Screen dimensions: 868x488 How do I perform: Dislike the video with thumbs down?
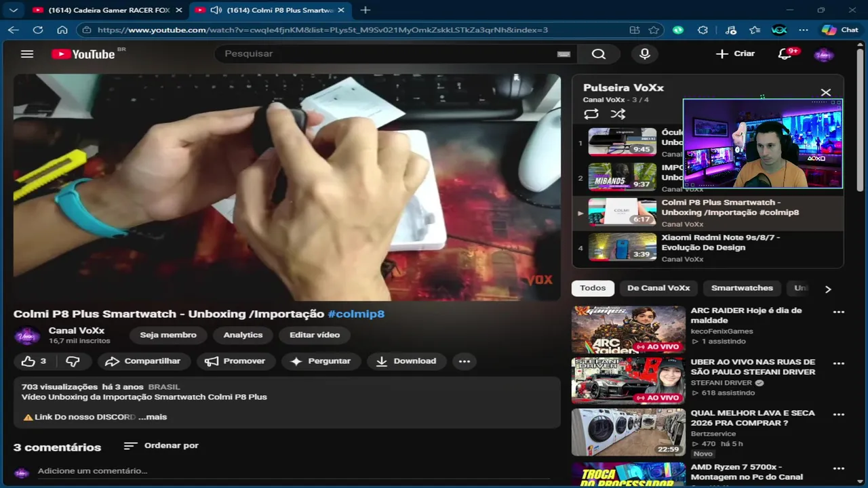pyautogui.click(x=73, y=361)
